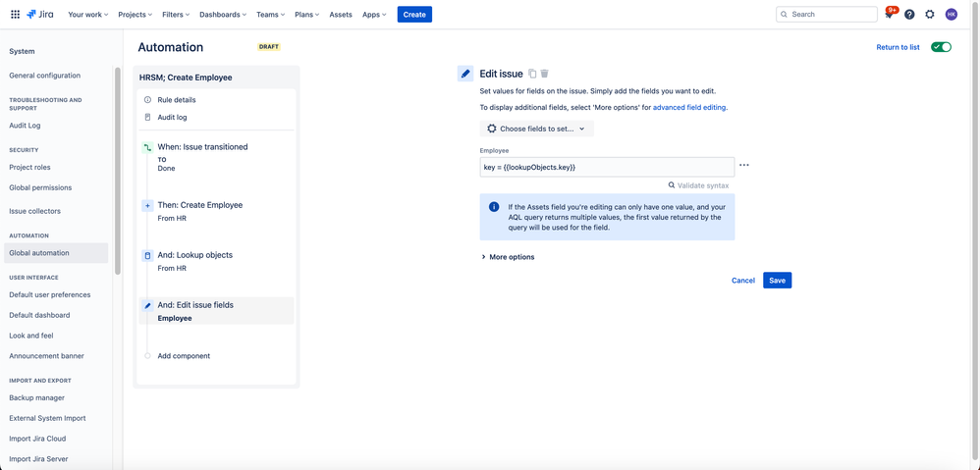The width and height of the screenshot is (980, 470).
Task: Click the pencil icon beside Edit issue heading
Action: 465,74
